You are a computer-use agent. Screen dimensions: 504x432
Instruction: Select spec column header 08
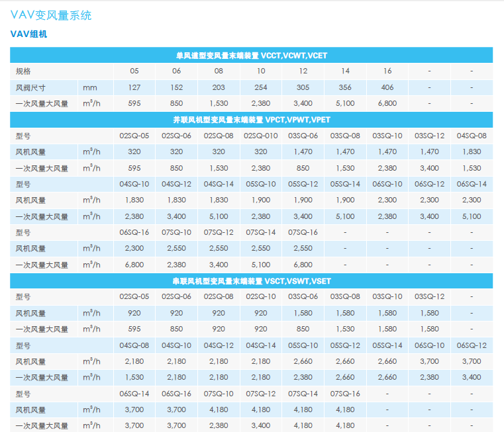[x=219, y=71]
